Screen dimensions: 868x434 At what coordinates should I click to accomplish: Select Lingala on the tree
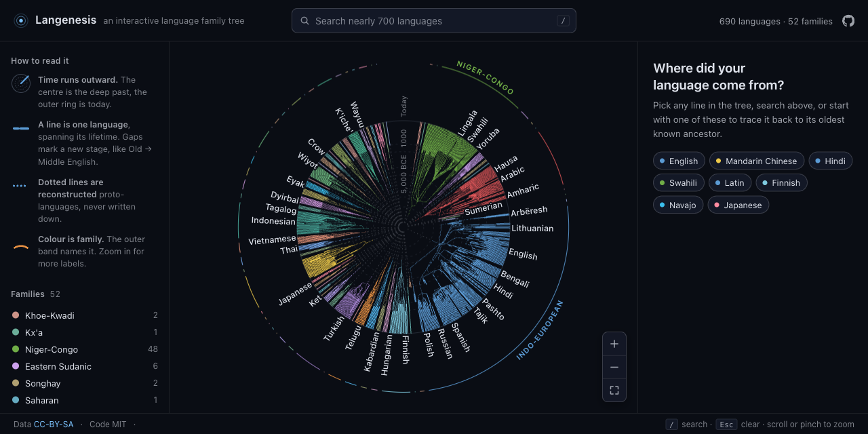467,123
